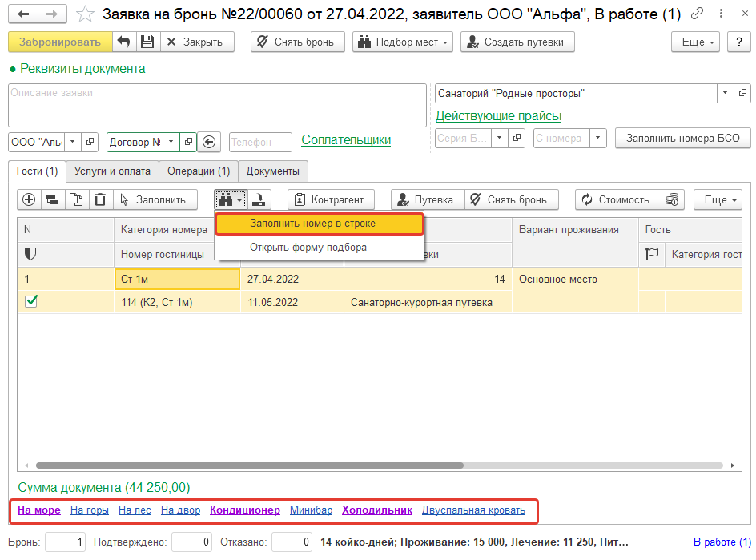Click the Кондиционер filter link
The width and height of the screenshot is (756, 560).
point(245,510)
